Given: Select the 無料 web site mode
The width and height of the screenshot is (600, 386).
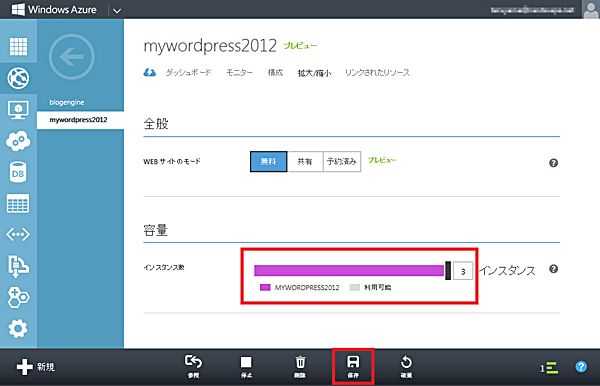Looking at the screenshot, I should [x=268, y=161].
